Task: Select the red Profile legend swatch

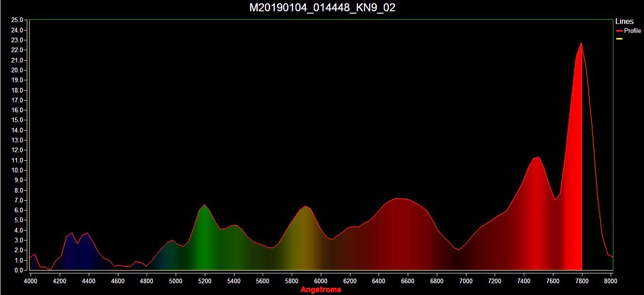Action: [619, 31]
